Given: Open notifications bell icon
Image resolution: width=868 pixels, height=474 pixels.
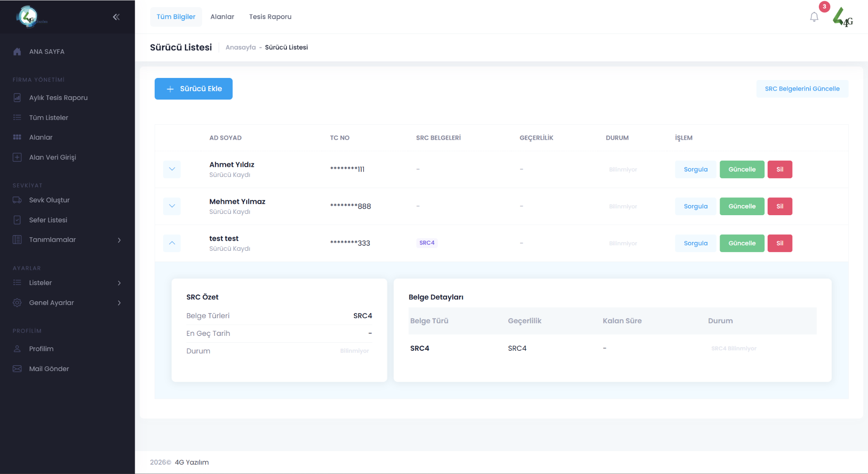Looking at the screenshot, I should coord(814,17).
